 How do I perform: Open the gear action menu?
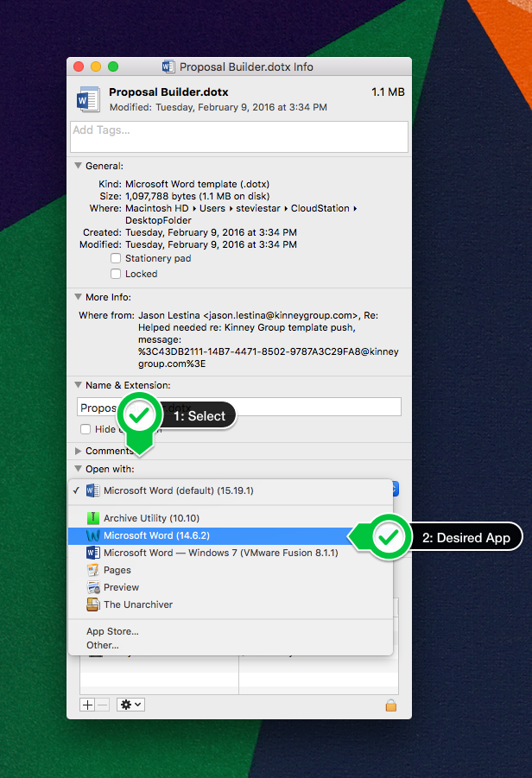130,705
